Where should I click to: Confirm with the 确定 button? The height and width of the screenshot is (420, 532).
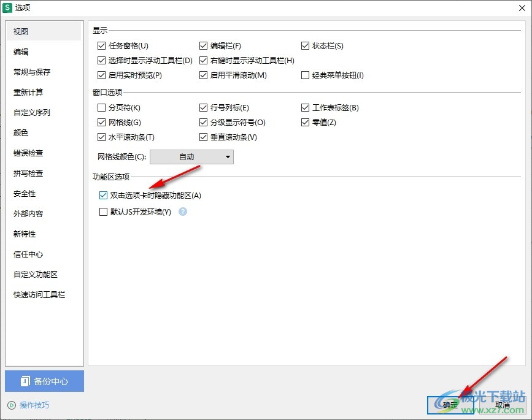(450, 405)
